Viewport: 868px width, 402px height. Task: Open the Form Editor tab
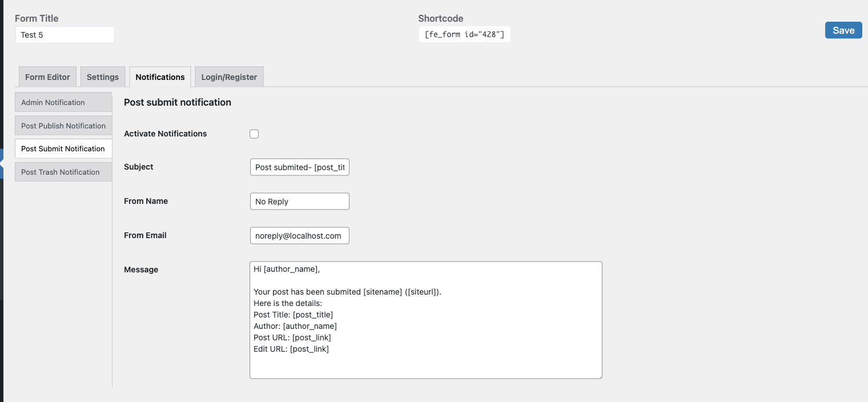(47, 77)
